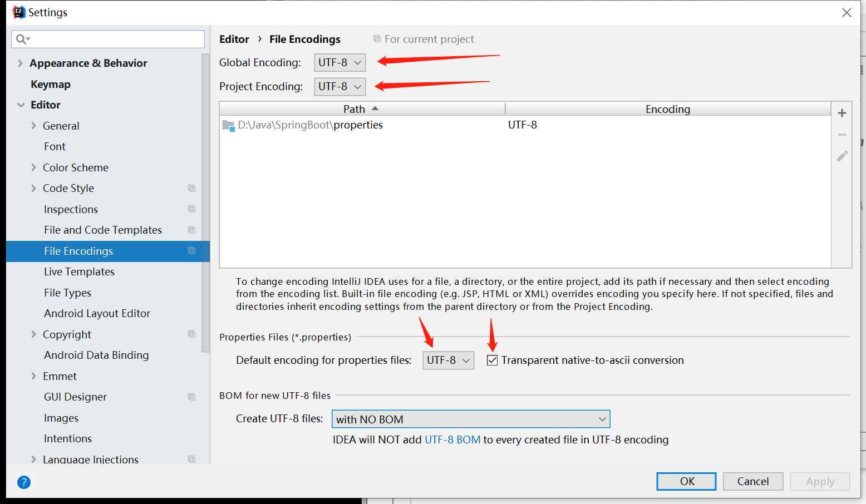866x504 pixels.
Task: Expand the Color Scheme node
Action: pyautogui.click(x=33, y=167)
